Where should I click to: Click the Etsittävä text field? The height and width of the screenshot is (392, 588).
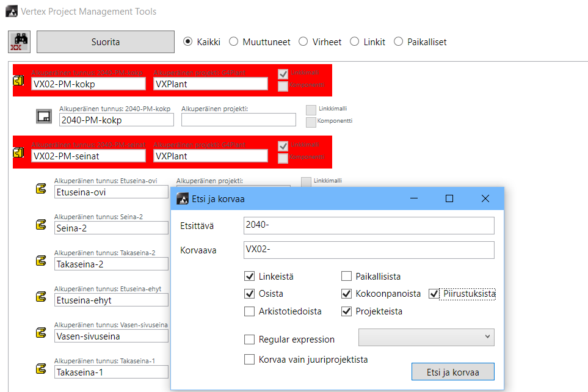(368, 225)
